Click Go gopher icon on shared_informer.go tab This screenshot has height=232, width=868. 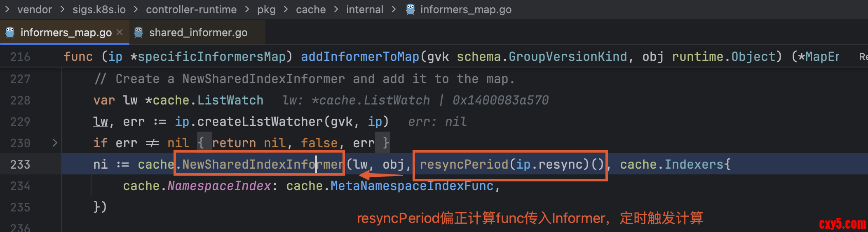pos(138,32)
